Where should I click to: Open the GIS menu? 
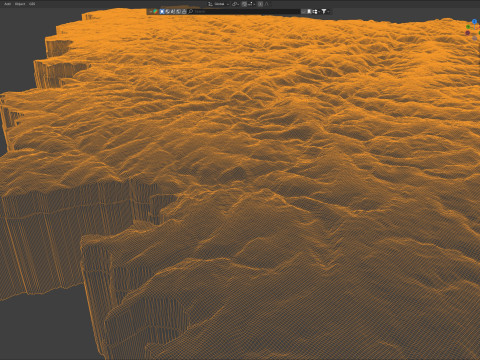click(32, 4)
